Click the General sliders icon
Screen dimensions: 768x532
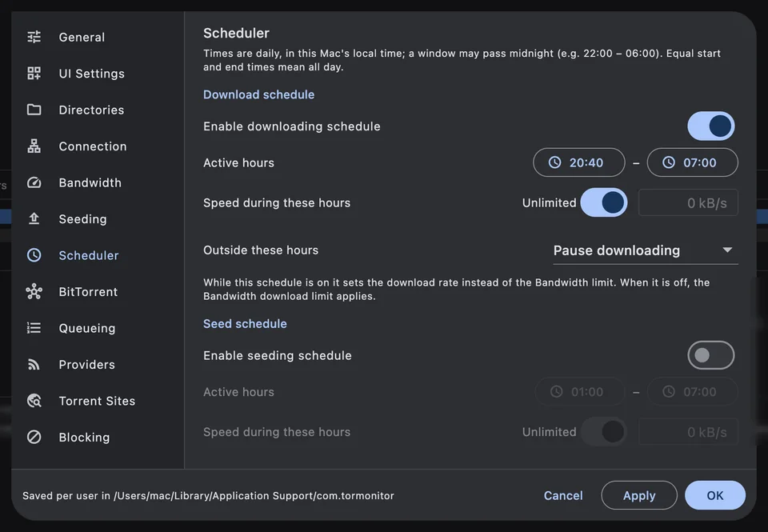click(x=34, y=37)
